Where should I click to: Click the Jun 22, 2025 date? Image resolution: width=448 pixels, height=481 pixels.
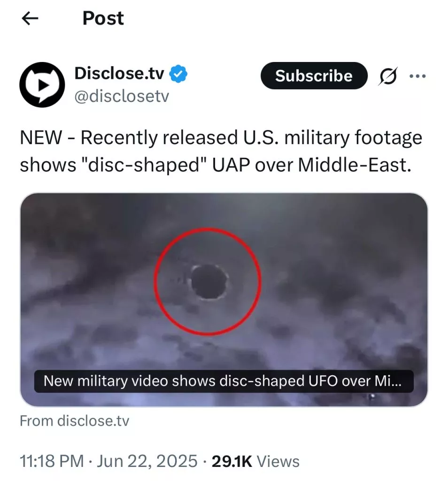(x=147, y=461)
